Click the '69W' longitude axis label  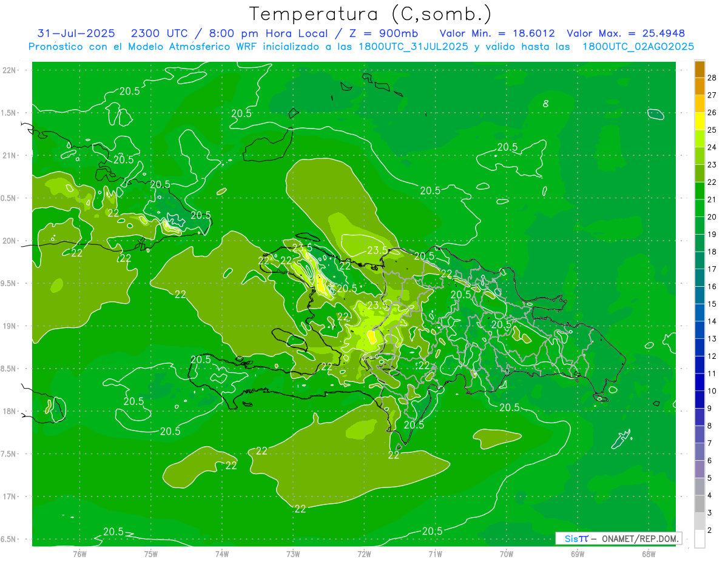[578, 554]
